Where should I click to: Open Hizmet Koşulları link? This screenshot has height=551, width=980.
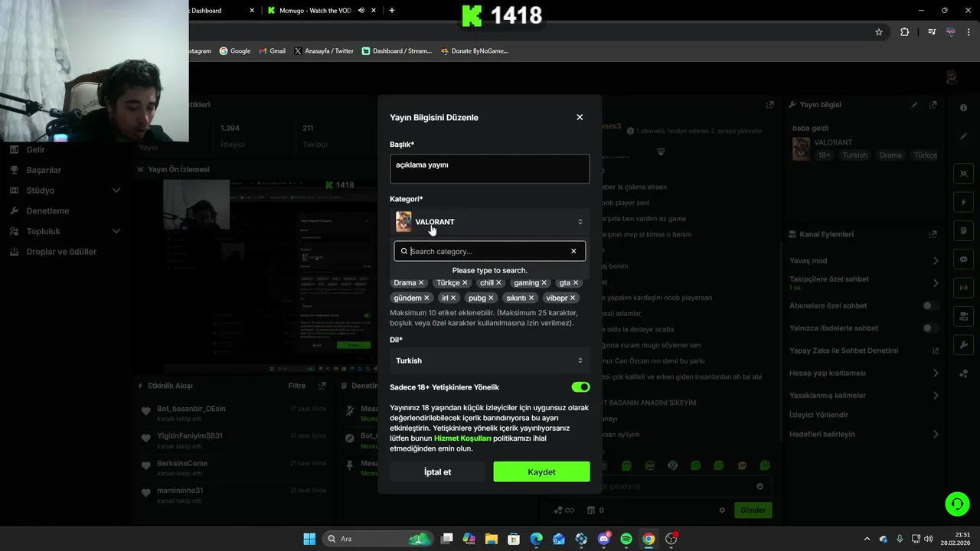[x=462, y=439]
